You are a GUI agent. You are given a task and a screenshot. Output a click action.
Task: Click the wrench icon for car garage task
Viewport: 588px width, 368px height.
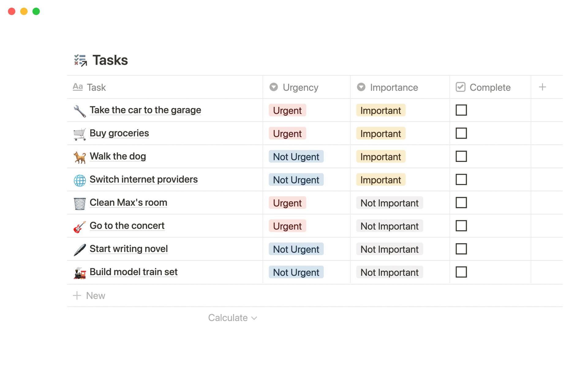(x=80, y=111)
